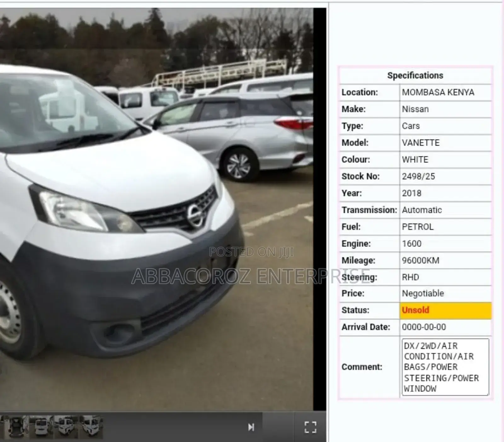Click the skip-to-next slide icon
Screen dimensions: 504x442
click(251, 427)
